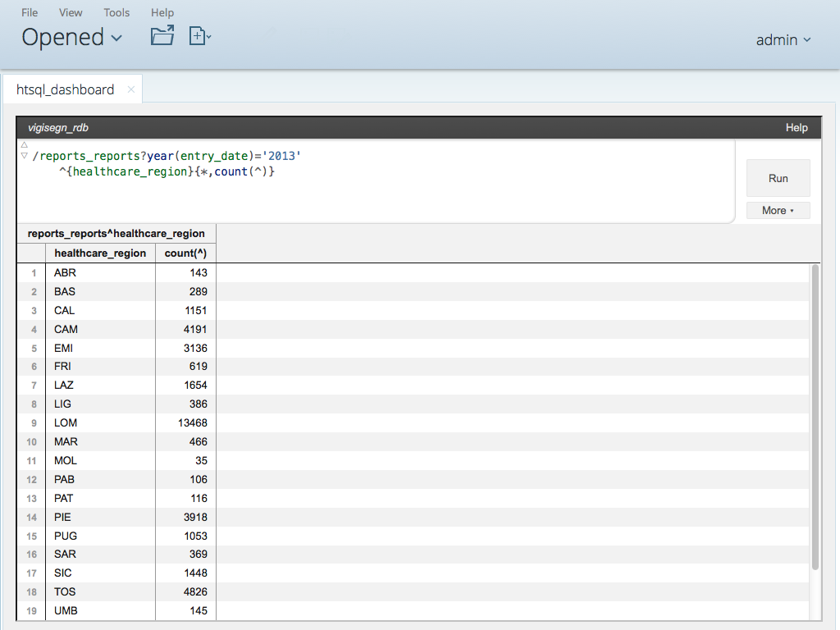
Task: Click row number 9 in results
Action: coord(33,423)
